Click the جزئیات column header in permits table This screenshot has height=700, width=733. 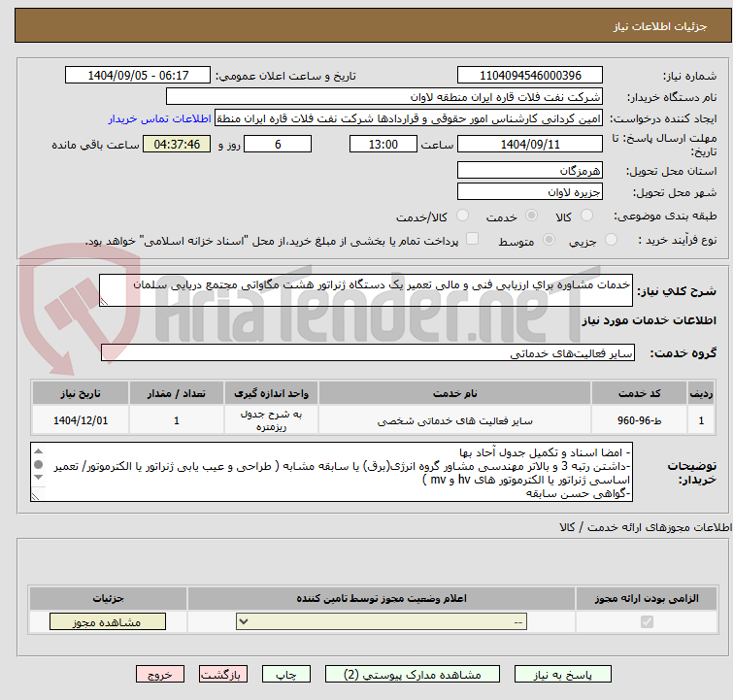[108, 598]
